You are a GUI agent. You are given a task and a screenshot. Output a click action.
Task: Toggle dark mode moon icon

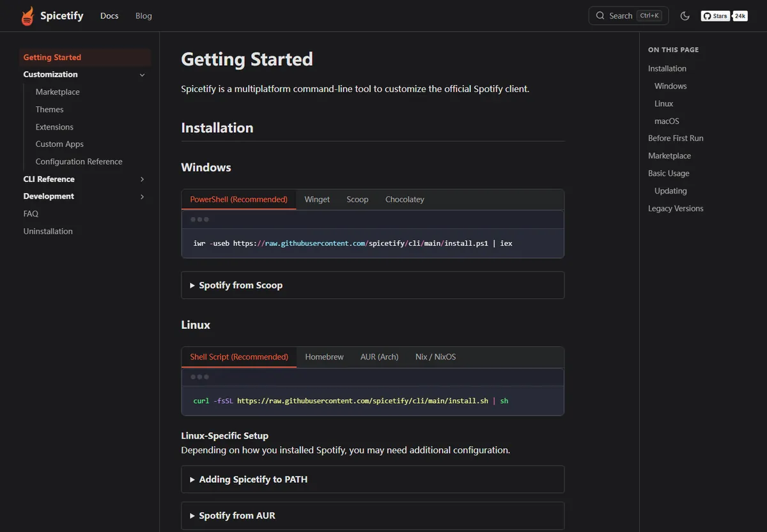pos(685,16)
